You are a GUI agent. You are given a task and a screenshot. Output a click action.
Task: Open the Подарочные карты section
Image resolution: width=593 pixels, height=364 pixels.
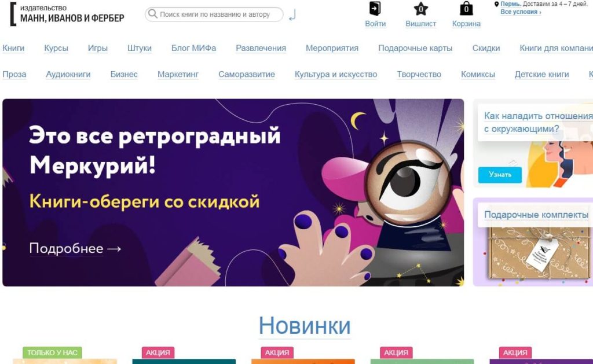tap(415, 48)
